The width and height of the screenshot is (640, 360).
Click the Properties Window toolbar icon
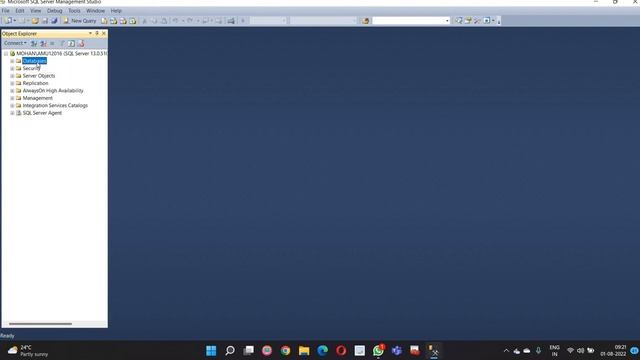(x=468, y=20)
